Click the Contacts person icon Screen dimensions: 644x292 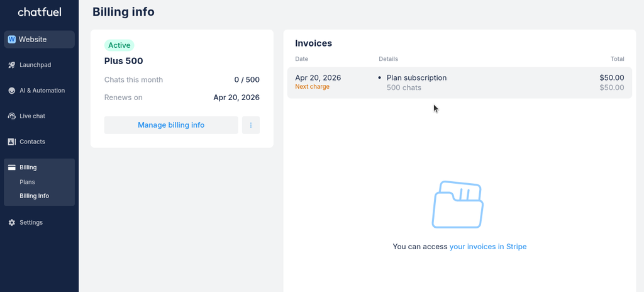pyautogui.click(x=11, y=142)
